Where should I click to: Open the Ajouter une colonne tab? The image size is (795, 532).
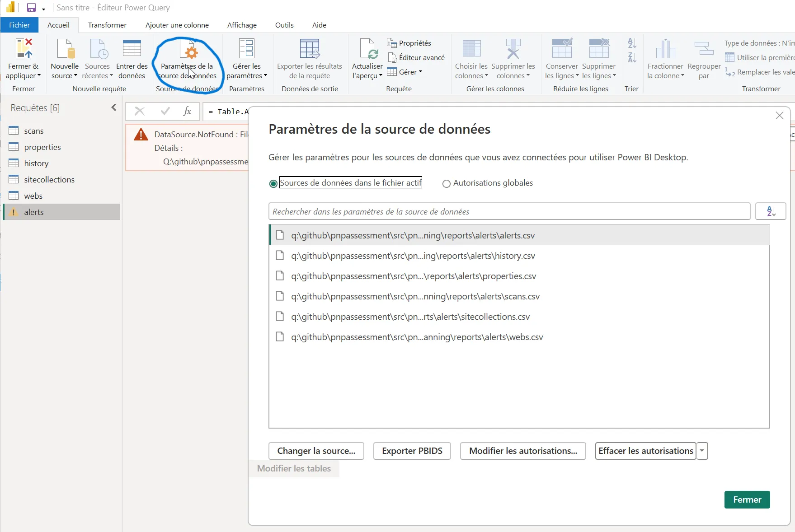[x=177, y=25]
